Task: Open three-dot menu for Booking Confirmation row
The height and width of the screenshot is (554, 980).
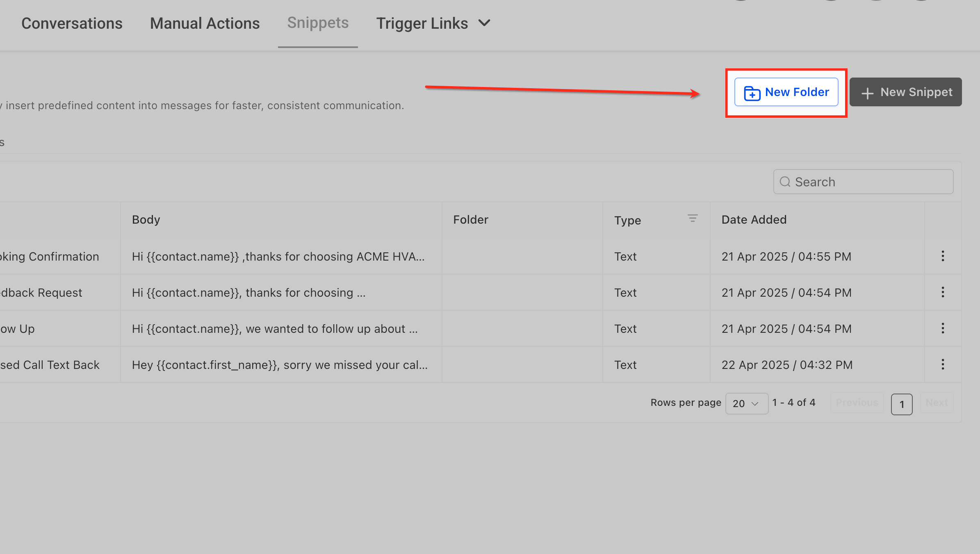Action: pyautogui.click(x=943, y=256)
